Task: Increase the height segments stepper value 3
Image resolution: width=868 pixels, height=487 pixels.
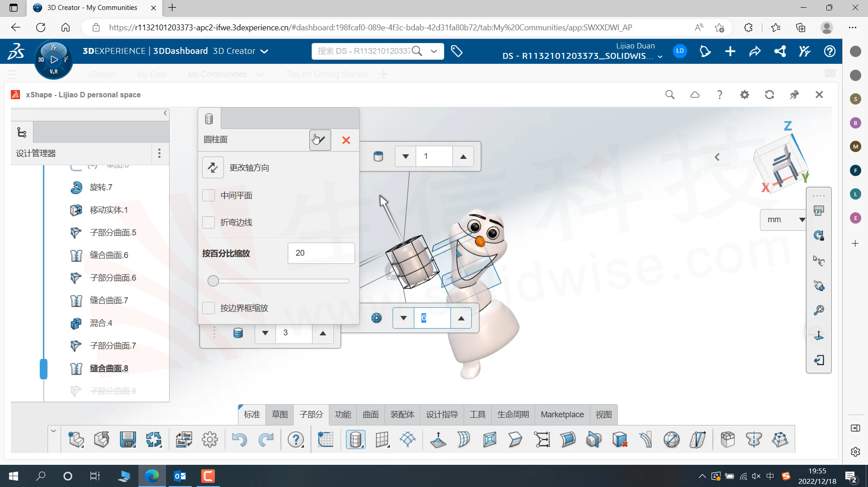Action: click(x=323, y=333)
